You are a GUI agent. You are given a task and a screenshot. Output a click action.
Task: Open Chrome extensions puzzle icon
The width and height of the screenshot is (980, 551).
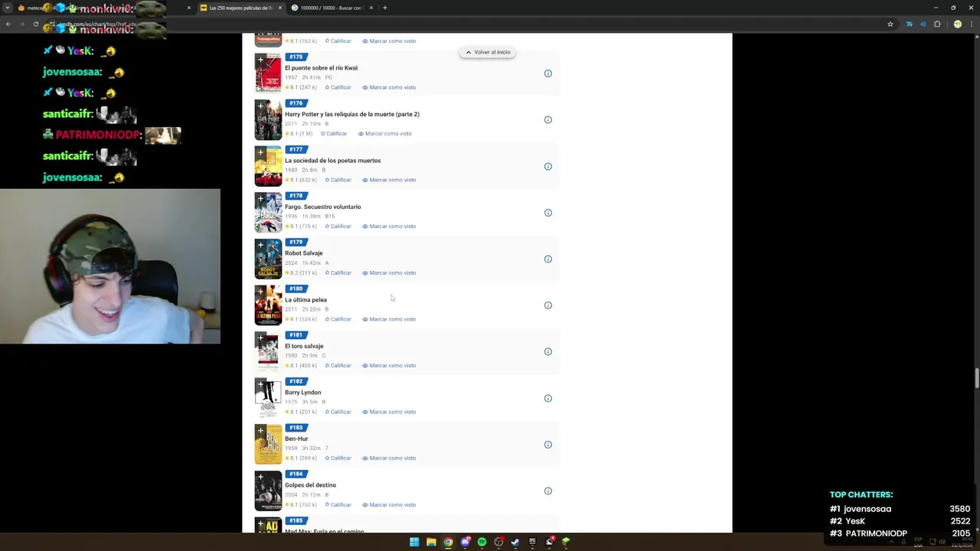click(x=937, y=24)
